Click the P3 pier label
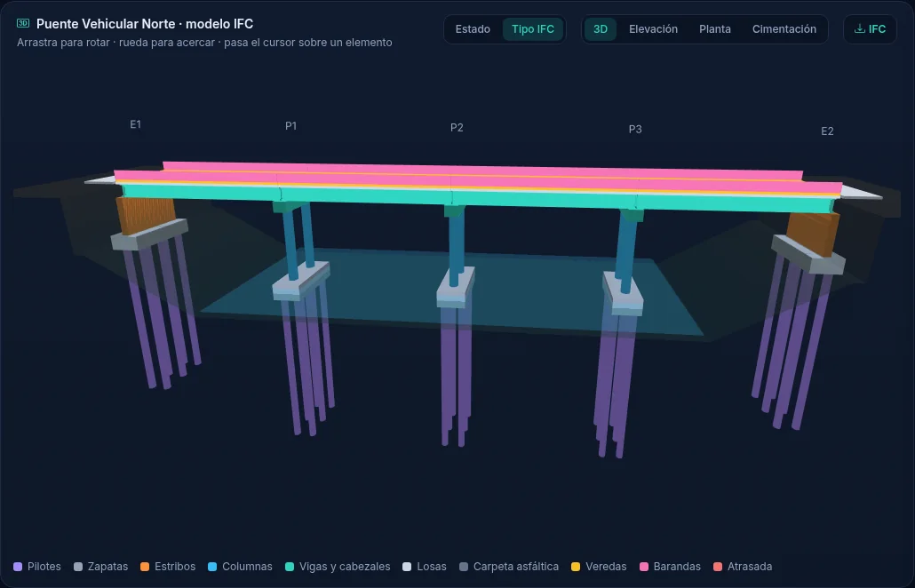 [x=635, y=130]
